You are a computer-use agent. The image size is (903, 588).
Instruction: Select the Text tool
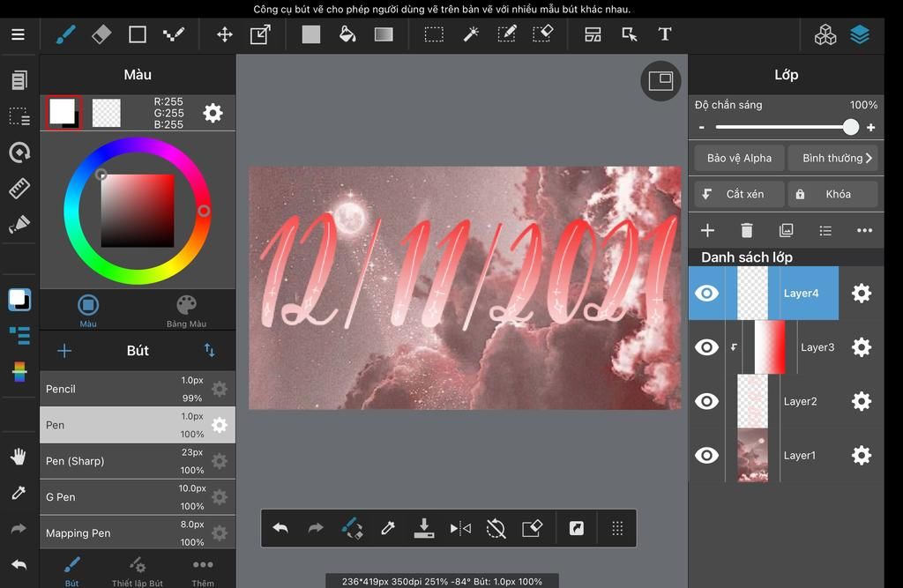665,34
